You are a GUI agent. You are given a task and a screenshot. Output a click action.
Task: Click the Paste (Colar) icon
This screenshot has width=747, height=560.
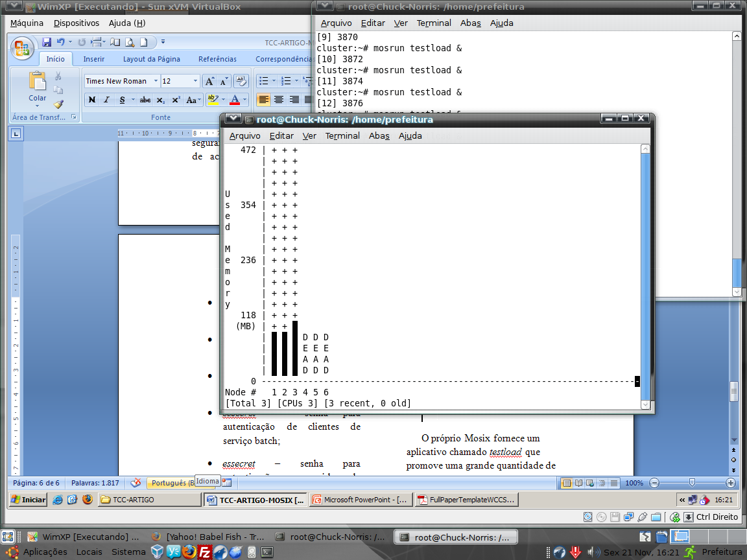pos(37,81)
